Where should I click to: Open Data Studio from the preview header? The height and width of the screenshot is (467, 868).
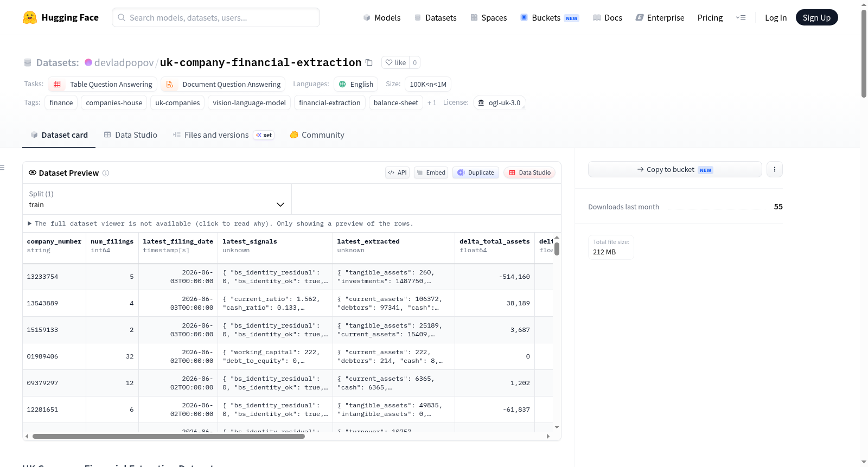click(x=529, y=172)
